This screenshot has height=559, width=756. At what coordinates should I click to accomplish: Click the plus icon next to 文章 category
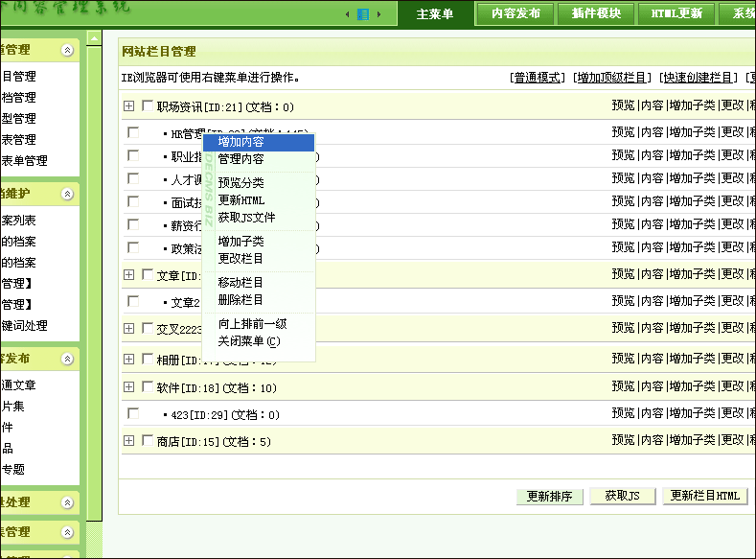129,276
